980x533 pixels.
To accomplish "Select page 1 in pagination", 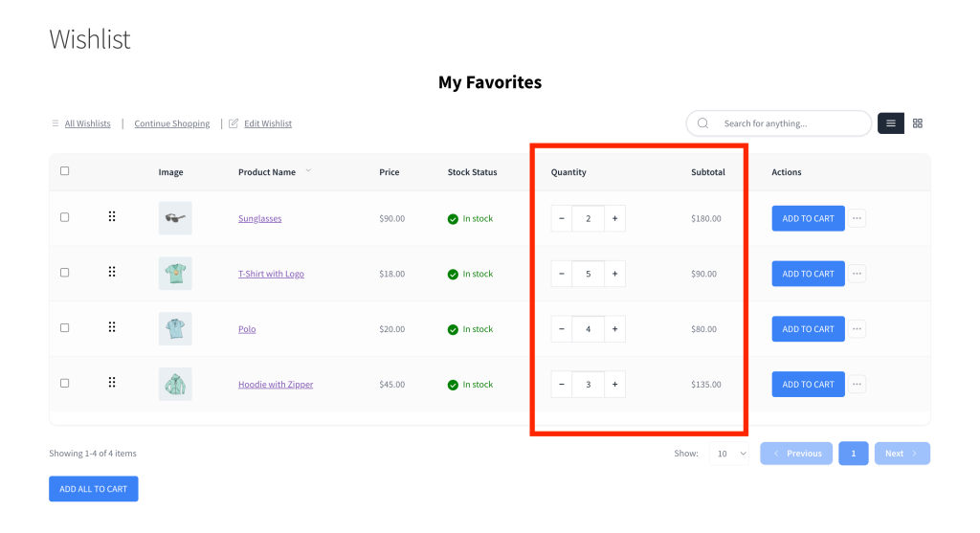I will (x=853, y=453).
